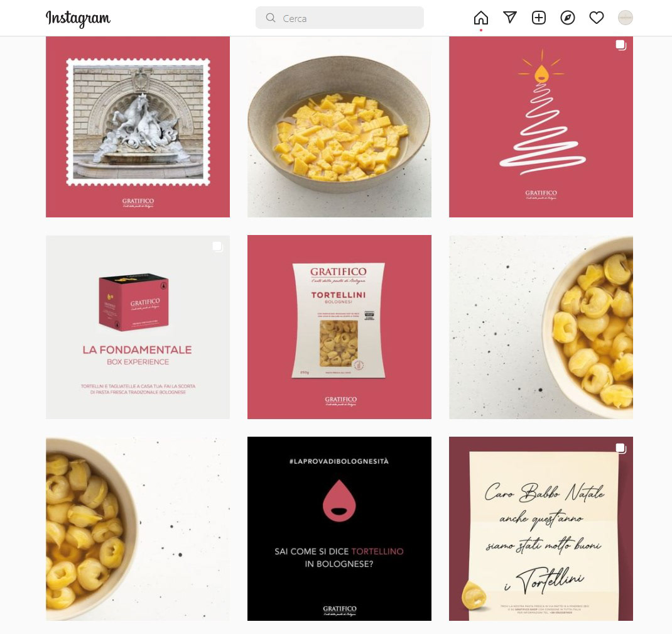Open the fountain stamp post
Image resolution: width=672 pixels, height=634 pixels.
point(138,127)
